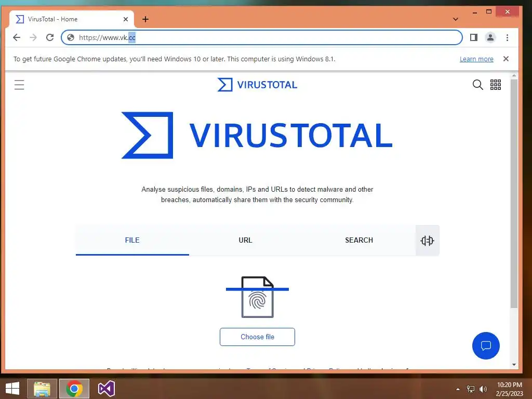Close the VirusTotal - Home tab
This screenshot has height=399, width=532.
pyautogui.click(x=126, y=19)
